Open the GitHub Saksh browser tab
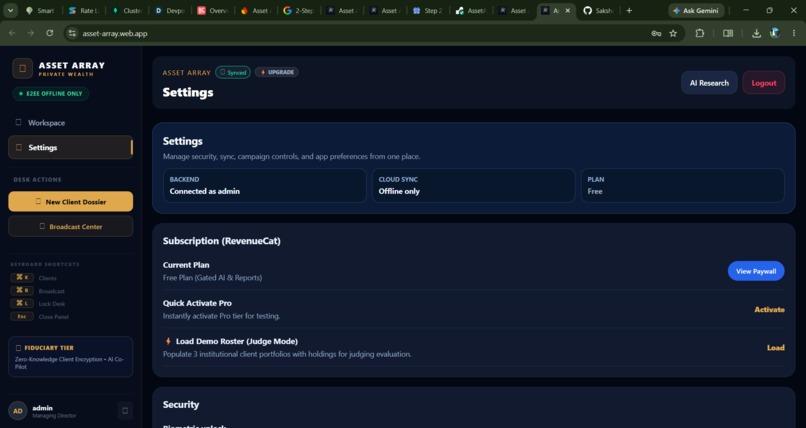806x428 pixels. pyautogui.click(x=599, y=10)
